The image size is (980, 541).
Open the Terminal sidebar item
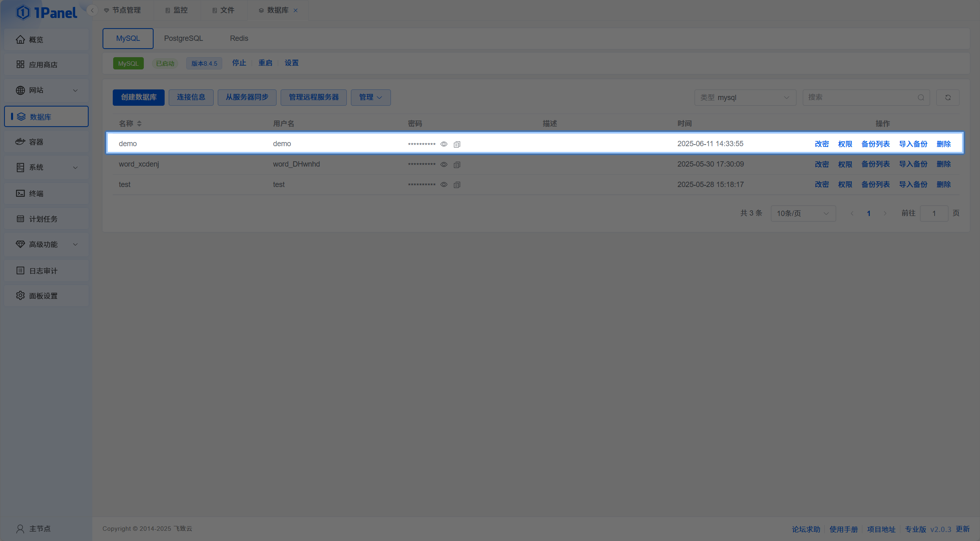[36, 193]
